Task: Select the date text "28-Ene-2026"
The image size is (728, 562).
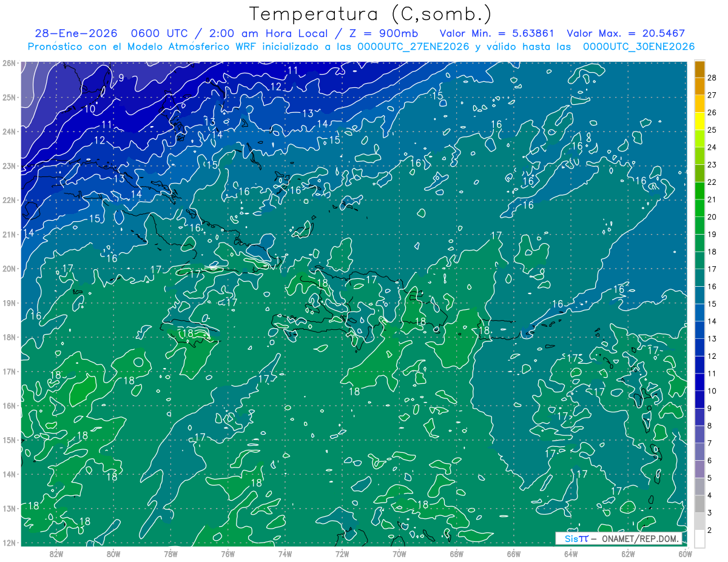Action: click(x=75, y=33)
